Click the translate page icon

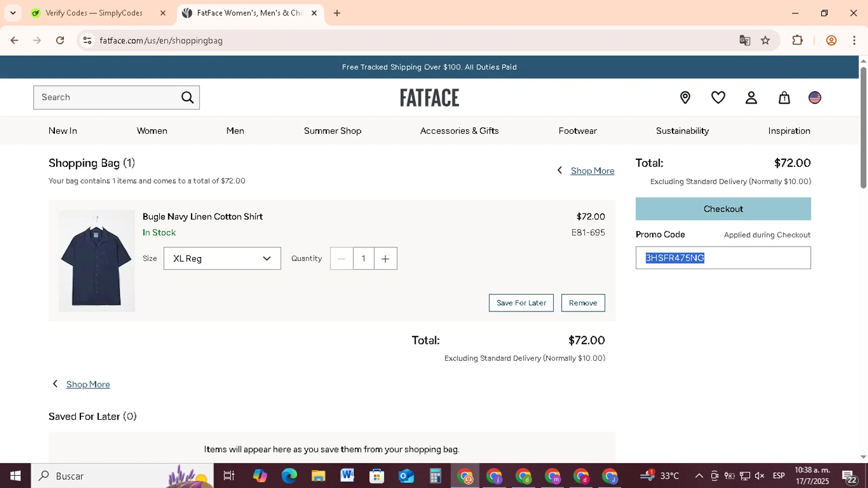point(745,41)
